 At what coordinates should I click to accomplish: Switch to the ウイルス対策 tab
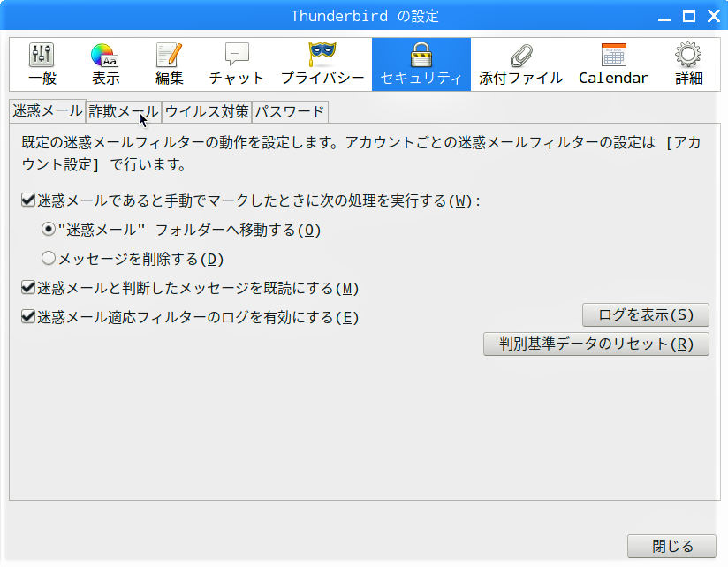pos(207,112)
